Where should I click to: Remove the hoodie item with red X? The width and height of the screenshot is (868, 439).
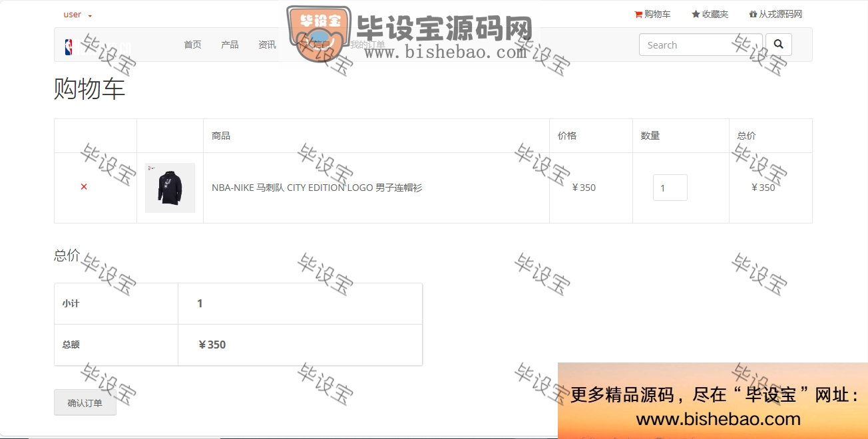84,187
